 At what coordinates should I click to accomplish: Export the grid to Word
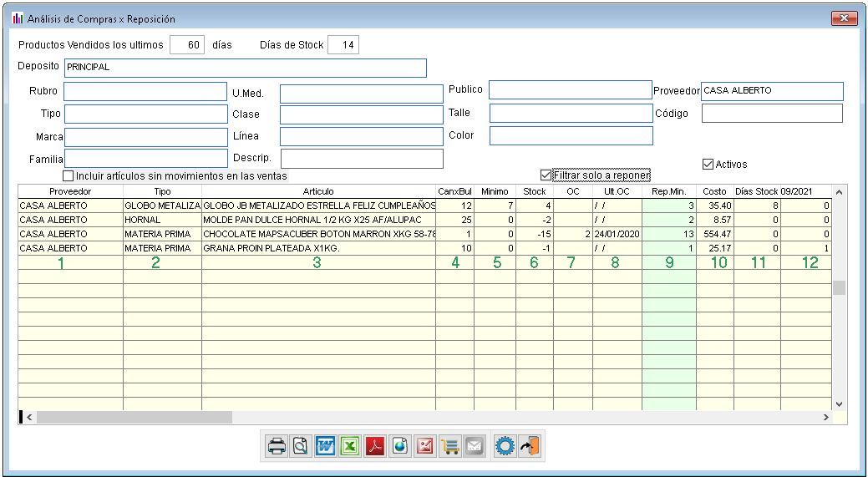(x=326, y=446)
